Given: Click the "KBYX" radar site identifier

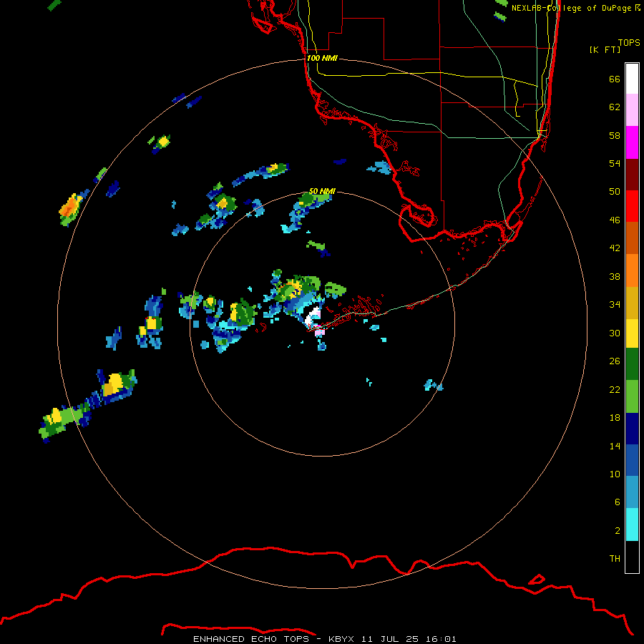Looking at the screenshot, I should click(x=341, y=639).
